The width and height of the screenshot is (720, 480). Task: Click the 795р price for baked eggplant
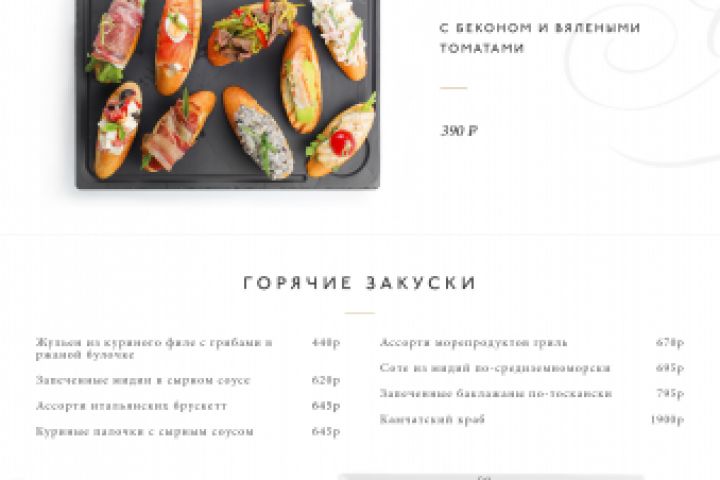click(670, 394)
